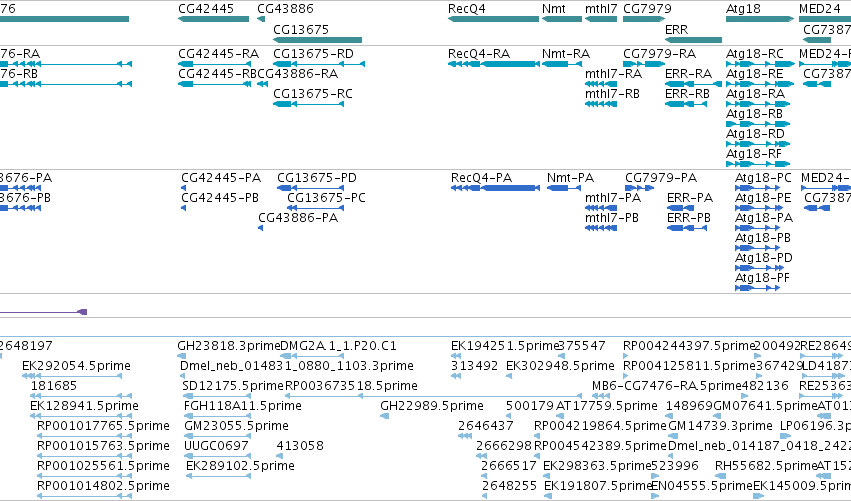
Task: Open the Nmt-RA transcript
Action: pyautogui.click(x=566, y=54)
